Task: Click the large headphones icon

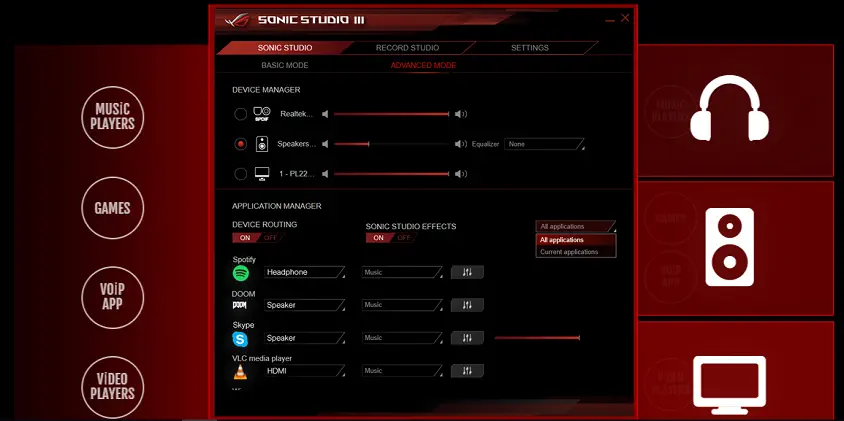Action: point(729,110)
